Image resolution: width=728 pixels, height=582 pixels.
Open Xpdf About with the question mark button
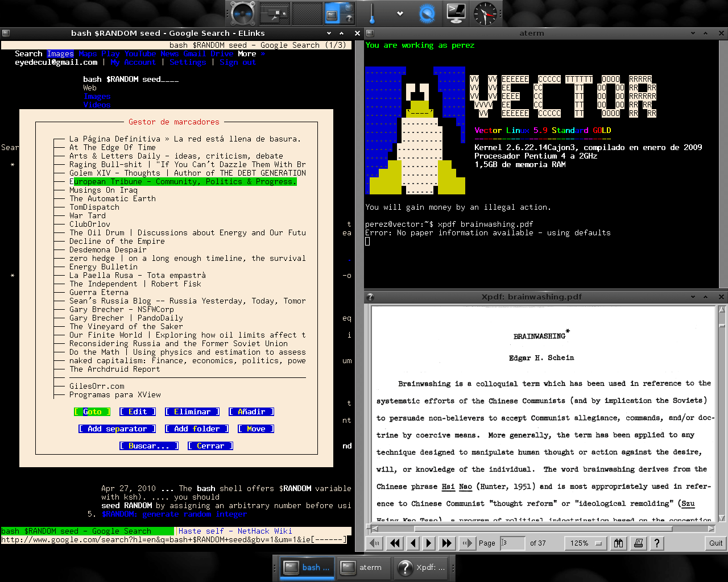pyautogui.click(x=657, y=543)
